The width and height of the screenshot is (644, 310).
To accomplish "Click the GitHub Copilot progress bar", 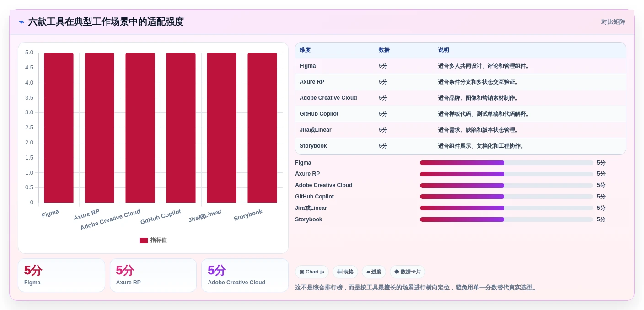I will point(506,197).
